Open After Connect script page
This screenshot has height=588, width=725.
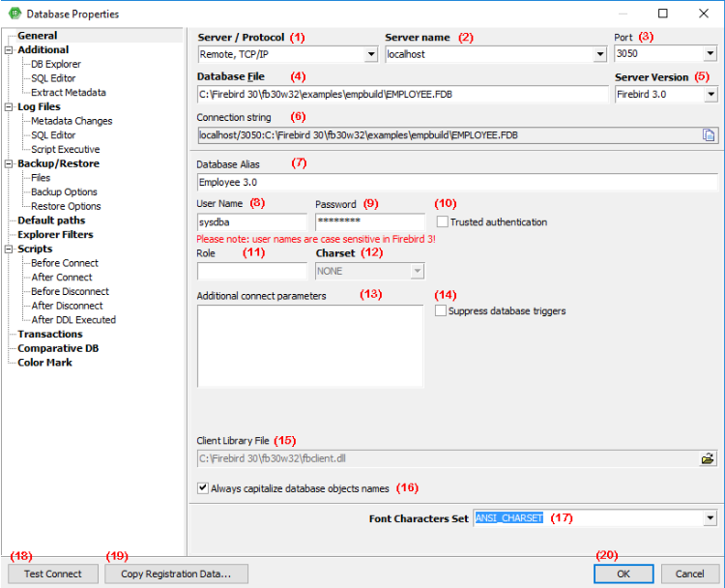tap(62, 278)
